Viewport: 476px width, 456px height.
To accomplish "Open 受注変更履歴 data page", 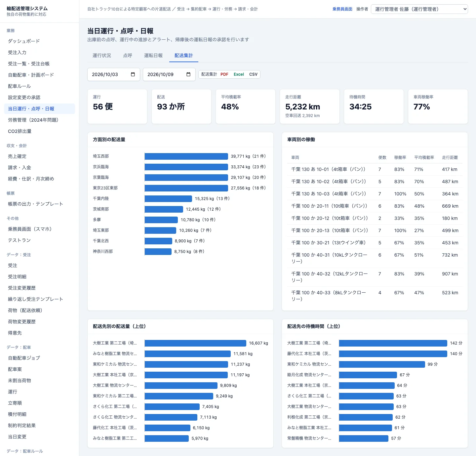I will [x=39, y=288].
